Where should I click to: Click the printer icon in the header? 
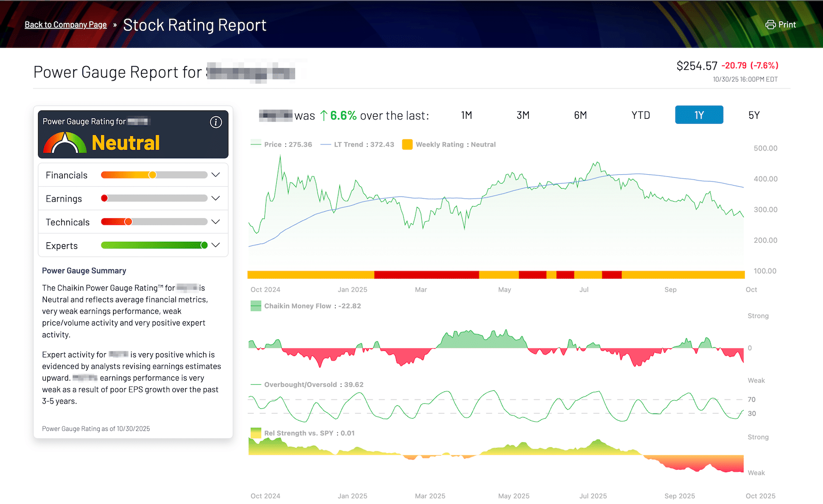(770, 25)
